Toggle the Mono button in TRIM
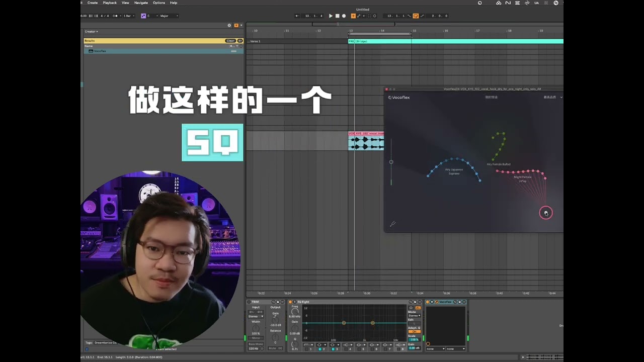The height and width of the screenshot is (362, 644). tap(256, 338)
